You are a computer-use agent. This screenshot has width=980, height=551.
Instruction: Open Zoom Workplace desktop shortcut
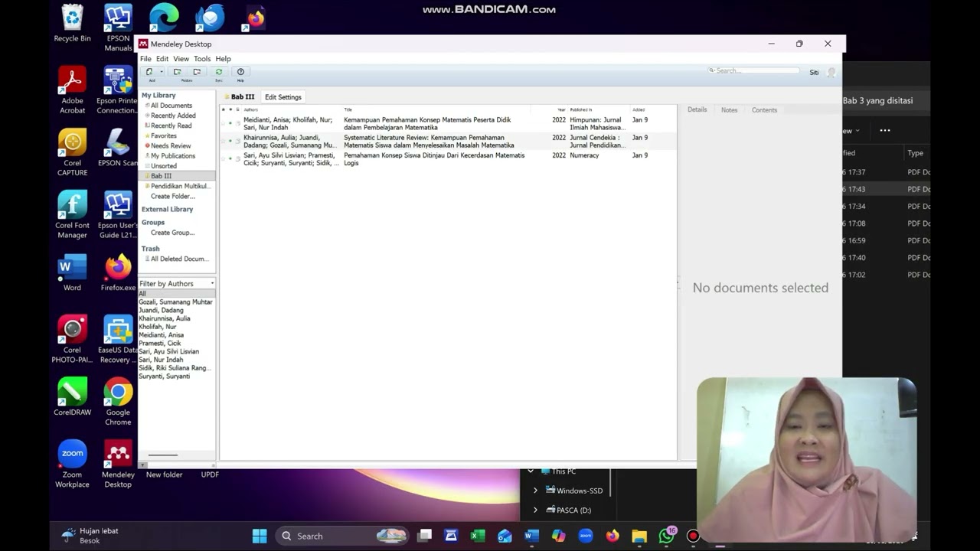73,464
